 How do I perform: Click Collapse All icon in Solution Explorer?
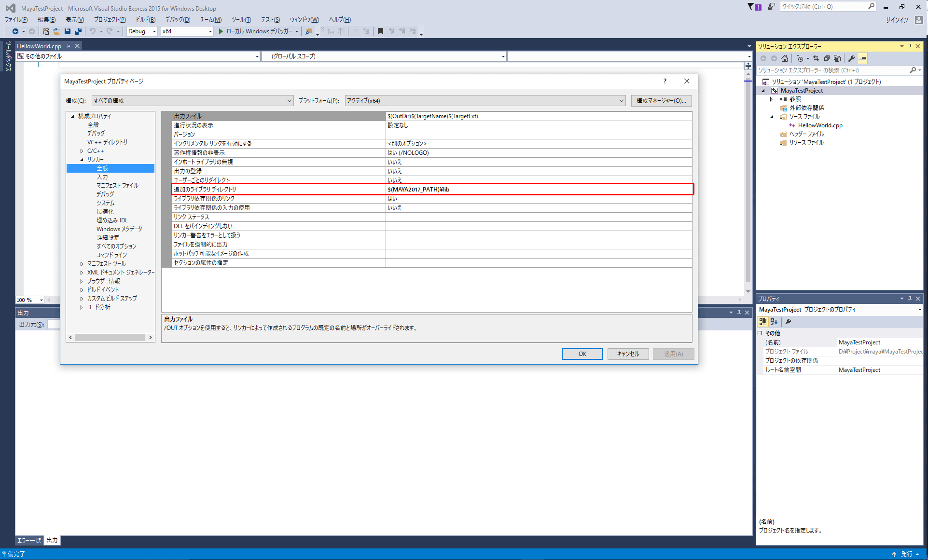[x=827, y=58]
